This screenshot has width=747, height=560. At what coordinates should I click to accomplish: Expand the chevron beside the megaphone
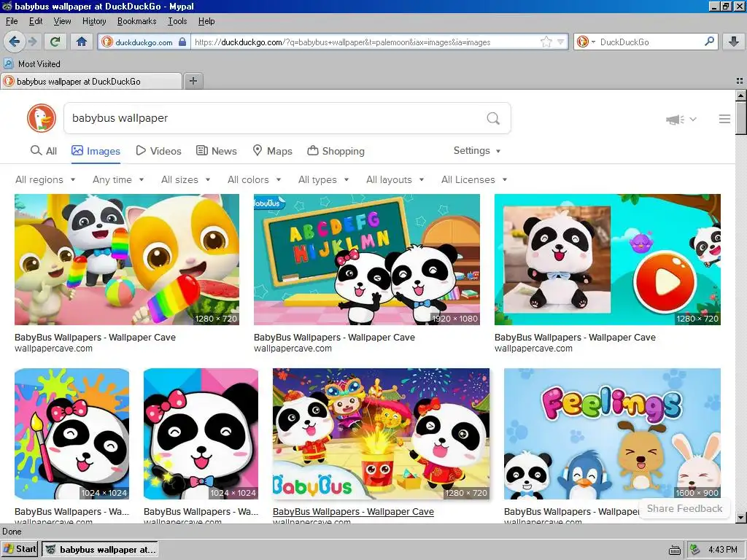pos(693,119)
